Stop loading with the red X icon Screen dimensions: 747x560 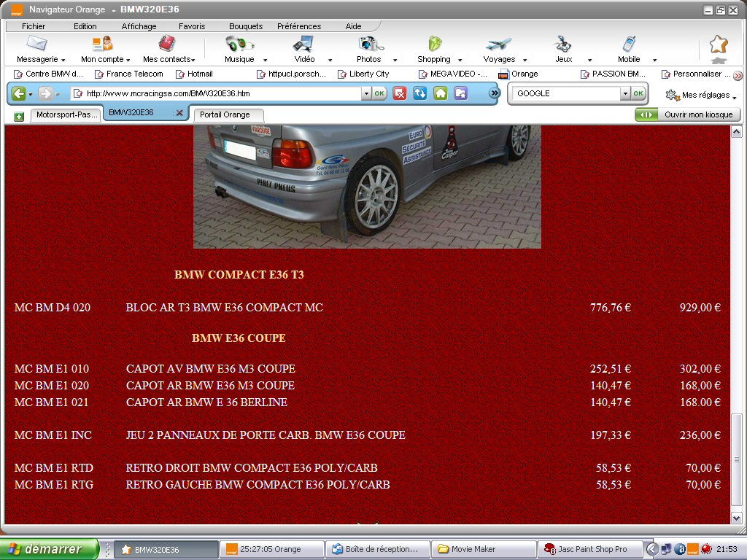click(400, 93)
